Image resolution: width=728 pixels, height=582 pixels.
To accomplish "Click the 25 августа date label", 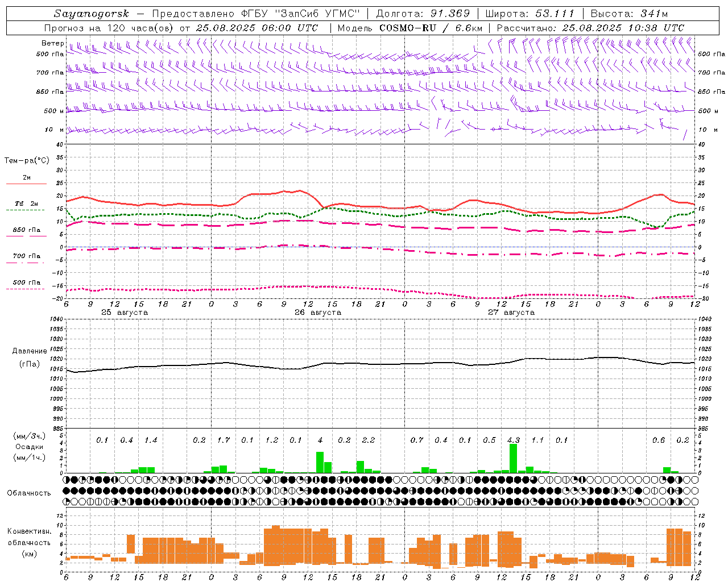I will point(125,313).
